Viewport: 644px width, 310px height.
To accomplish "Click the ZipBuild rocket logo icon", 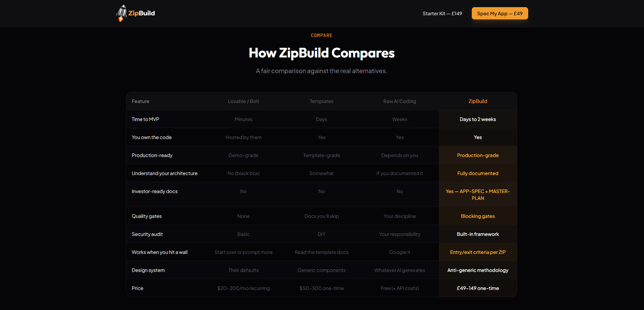I will coord(121,13).
